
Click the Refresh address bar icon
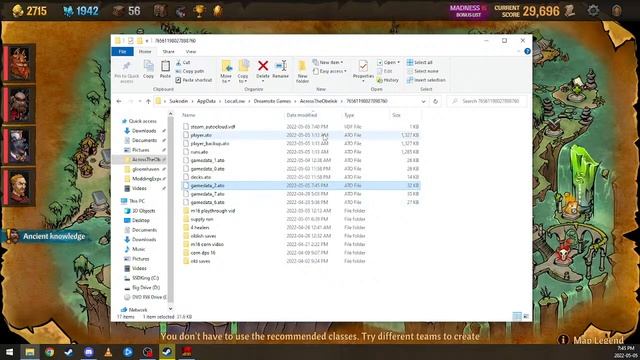[x=436, y=101]
